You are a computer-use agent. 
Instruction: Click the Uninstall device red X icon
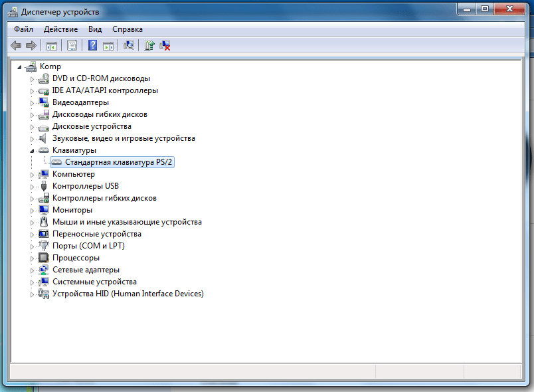pyautogui.click(x=165, y=45)
